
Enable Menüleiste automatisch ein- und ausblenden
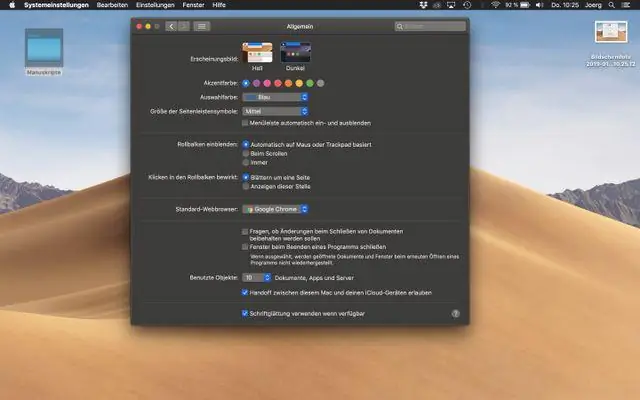(245, 123)
